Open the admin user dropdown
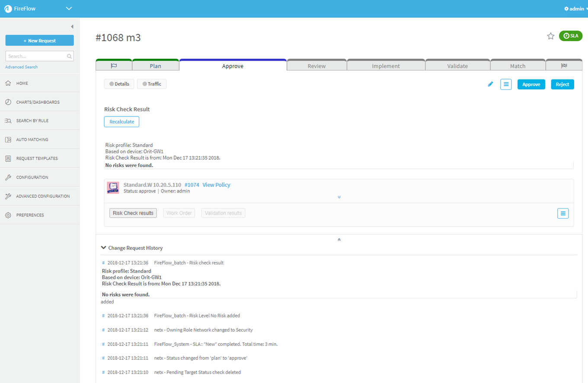588x383 pixels. (x=576, y=9)
